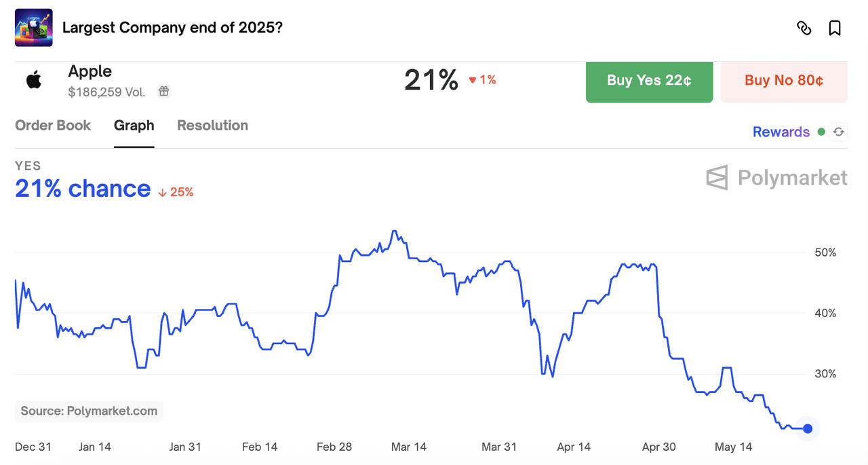Bookmark this market
Viewport: 868px width, 465px height.
point(835,28)
